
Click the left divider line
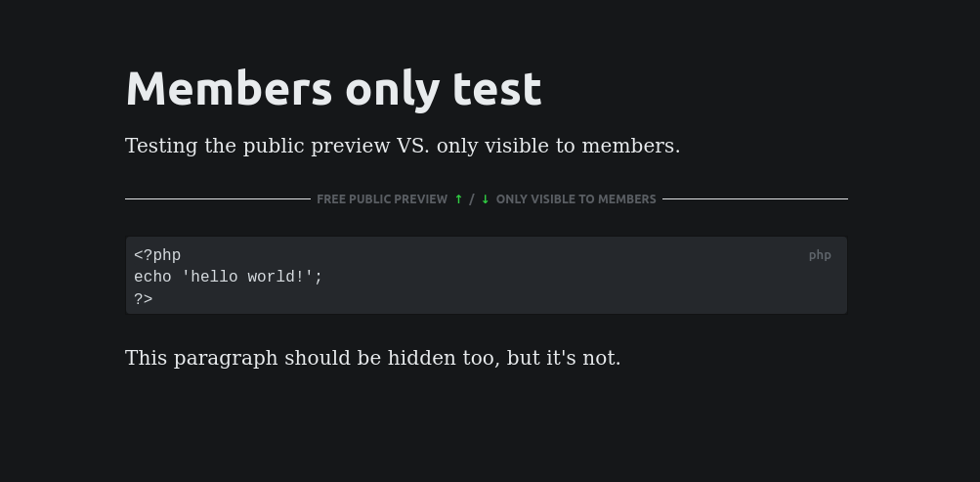tap(218, 198)
